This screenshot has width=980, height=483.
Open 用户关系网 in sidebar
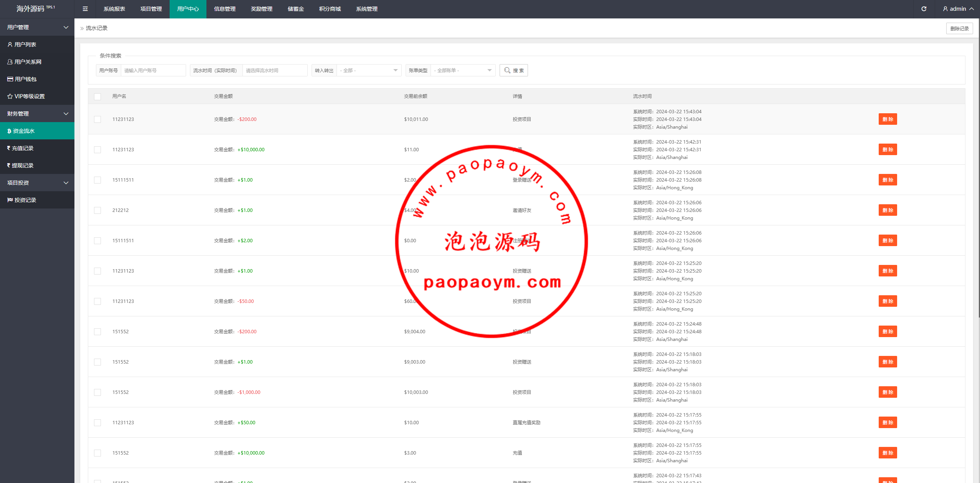(x=37, y=62)
